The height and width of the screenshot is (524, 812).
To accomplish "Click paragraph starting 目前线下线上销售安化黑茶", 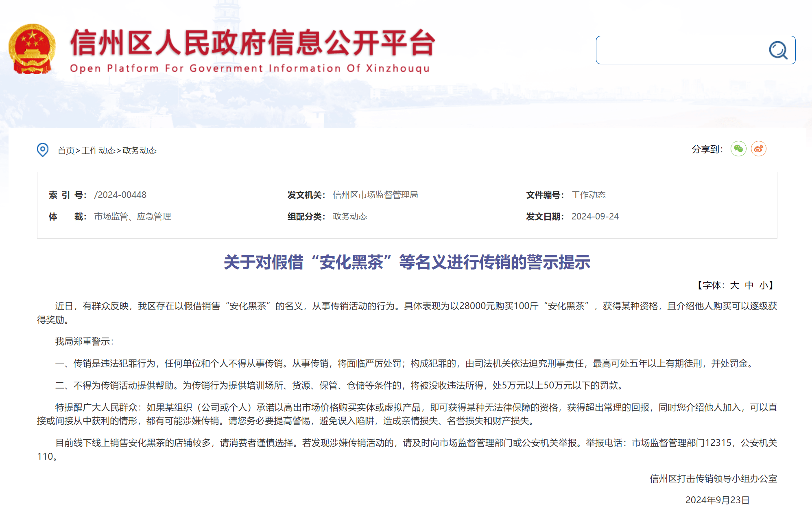I will (407, 449).
